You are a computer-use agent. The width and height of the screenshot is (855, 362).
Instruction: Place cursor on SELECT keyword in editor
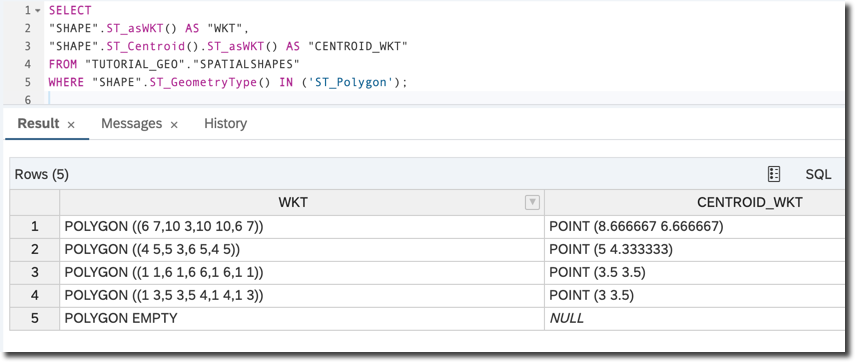[x=70, y=10]
